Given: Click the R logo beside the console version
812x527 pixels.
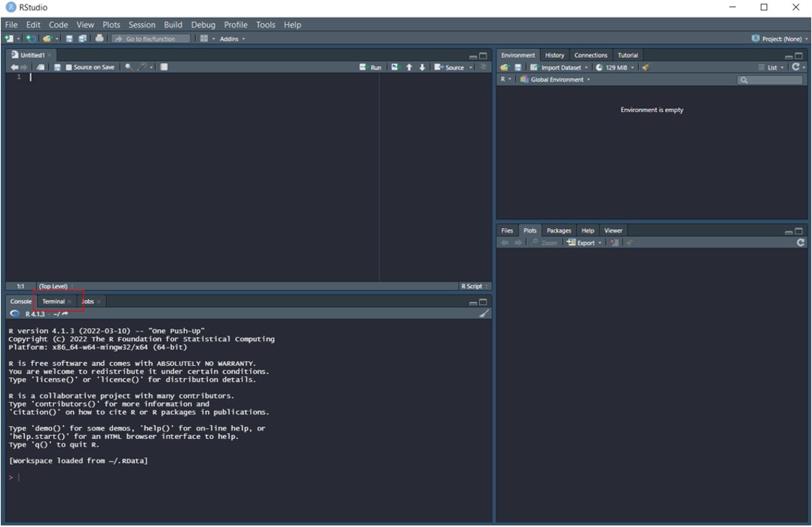Looking at the screenshot, I should pyautogui.click(x=15, y=314).
